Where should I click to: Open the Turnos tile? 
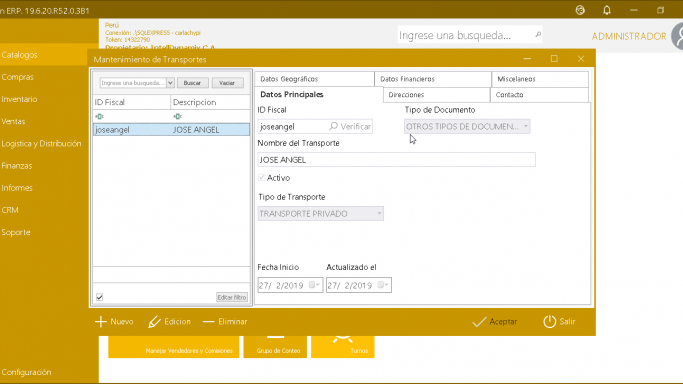(343, 347)
